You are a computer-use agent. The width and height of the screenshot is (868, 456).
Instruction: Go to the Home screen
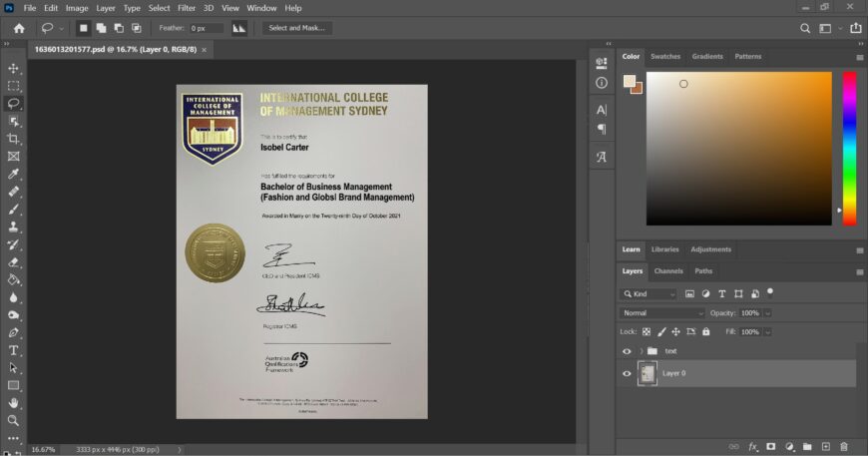pos(19,28)
